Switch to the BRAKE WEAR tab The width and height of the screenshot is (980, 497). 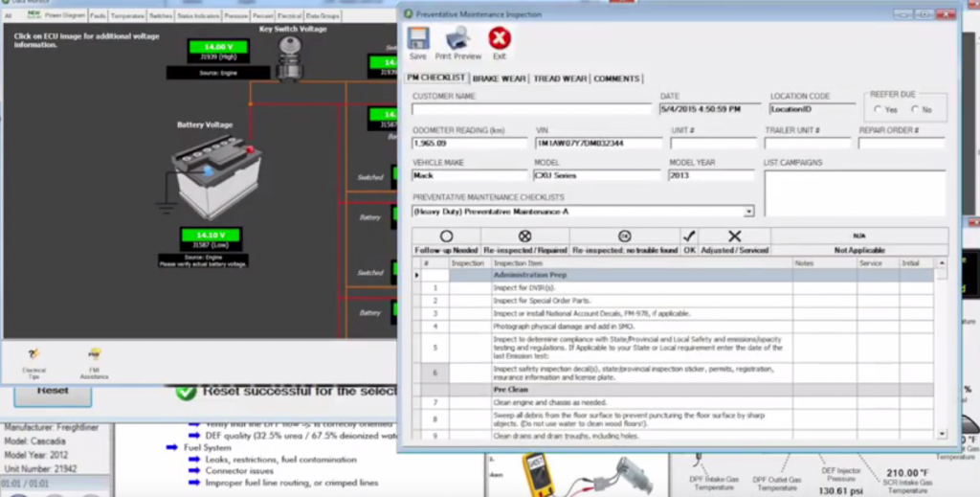click(x=499, y=79)
